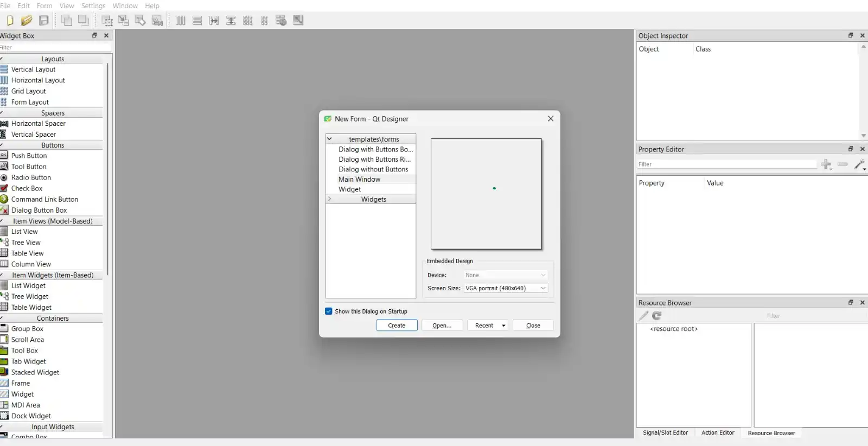Viewport: 868px width, 446px height.
Task: Float the Widget Box panel
Action: coord(94,35)
